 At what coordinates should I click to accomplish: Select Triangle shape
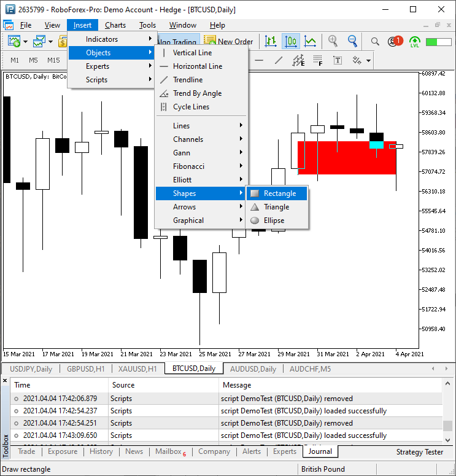tap(277, 207)
